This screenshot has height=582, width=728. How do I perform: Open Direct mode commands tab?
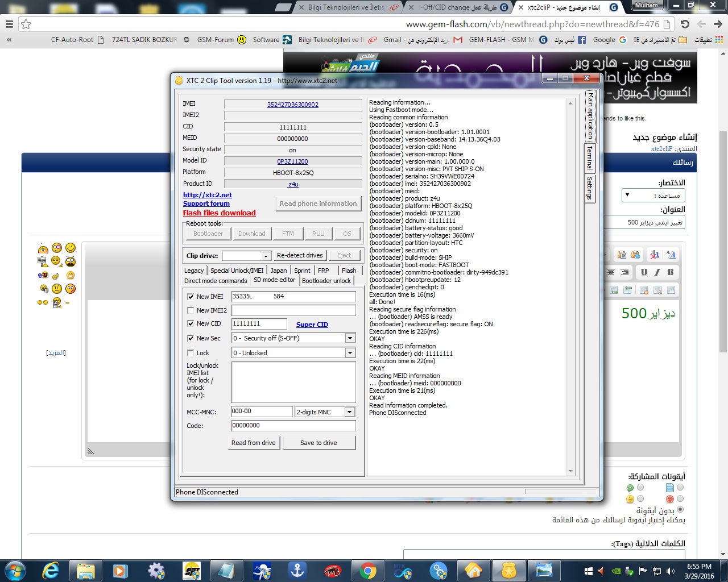pyautogui.click(x=216, y=281)
